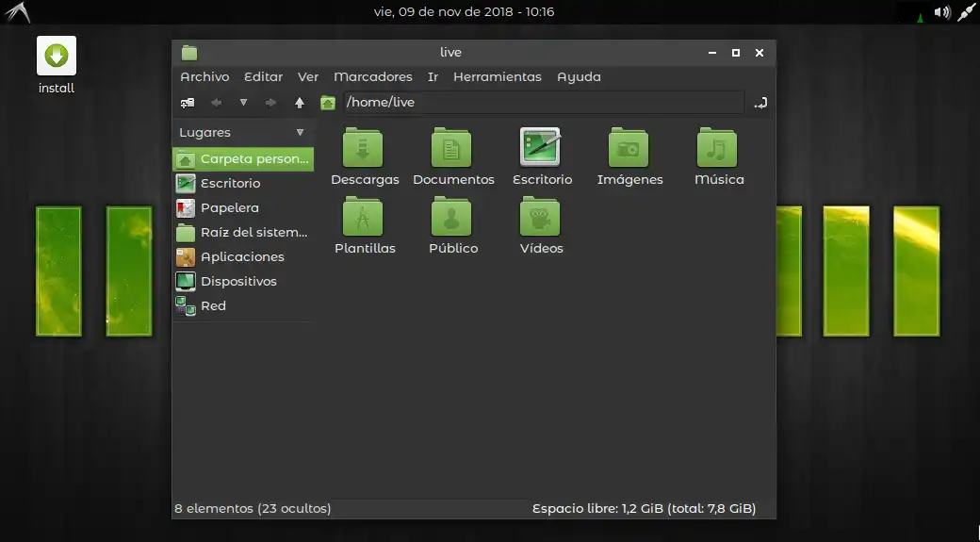Screen dimensions: 980x542
Task: Open the Marcadores menu
Action: (x=373, y=77)
